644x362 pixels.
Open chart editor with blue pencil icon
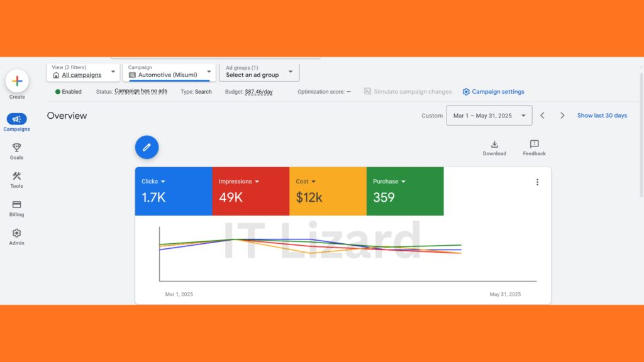click(147, 147)
